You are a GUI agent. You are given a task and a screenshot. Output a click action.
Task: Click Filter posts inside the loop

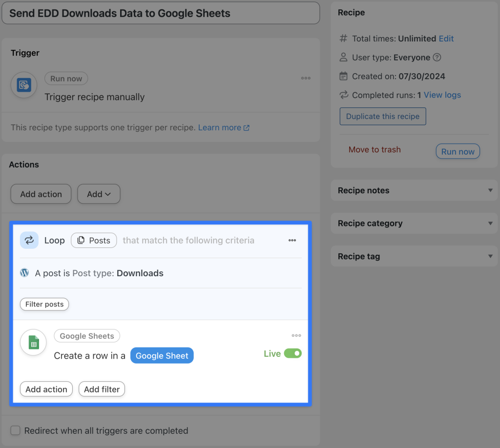44,304
